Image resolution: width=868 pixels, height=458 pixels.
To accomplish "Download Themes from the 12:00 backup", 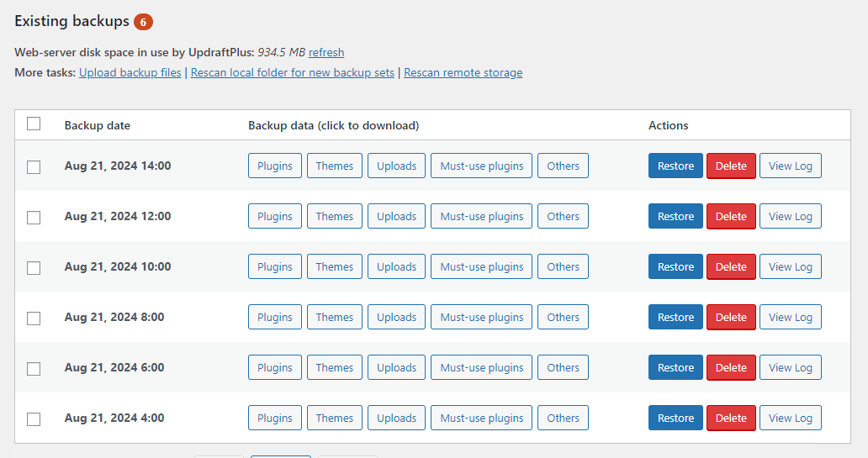I will (335, 216).
